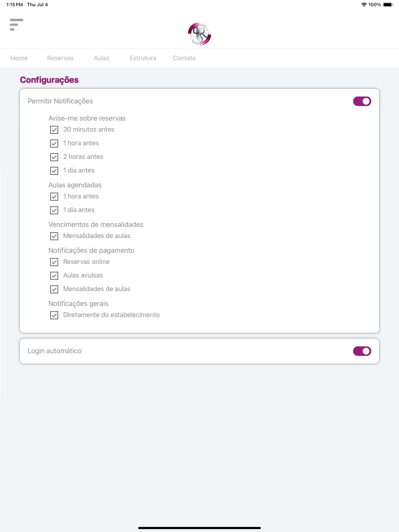399x532 pixels.
Task: Turn off Permitir Notificações switch
Action: tap(362, 101)
